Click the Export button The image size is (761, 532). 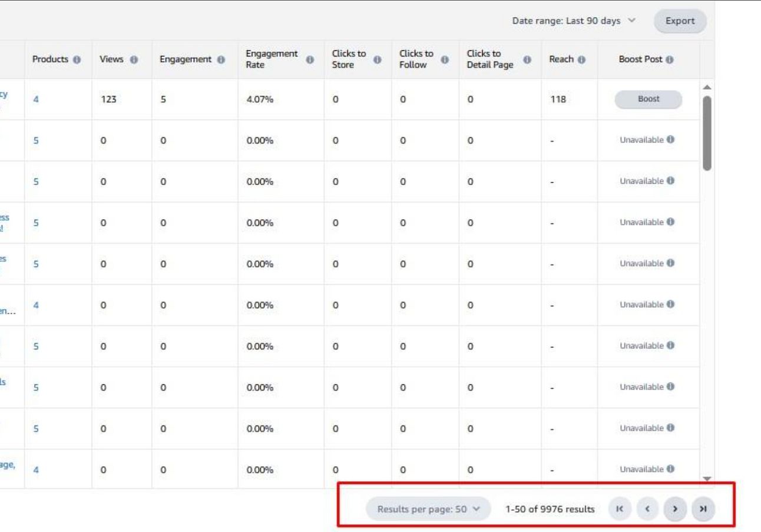pyautogui.click(x=680, y=21)
